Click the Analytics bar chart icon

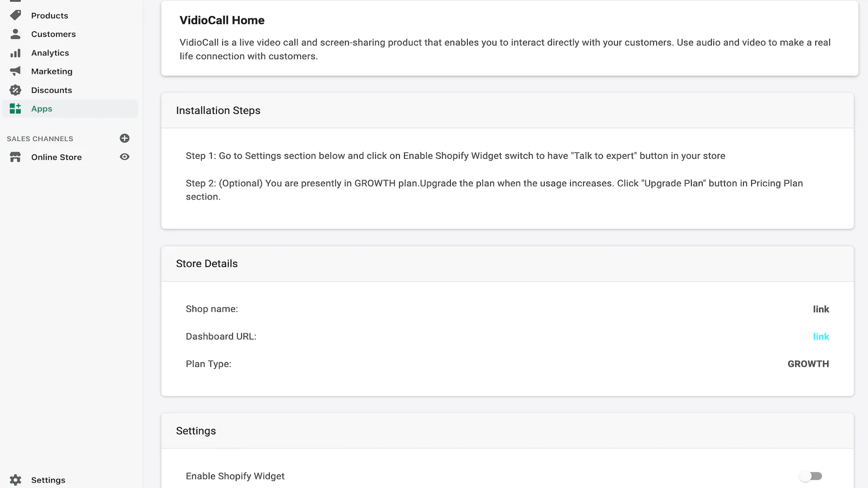[x=15, y=53]
